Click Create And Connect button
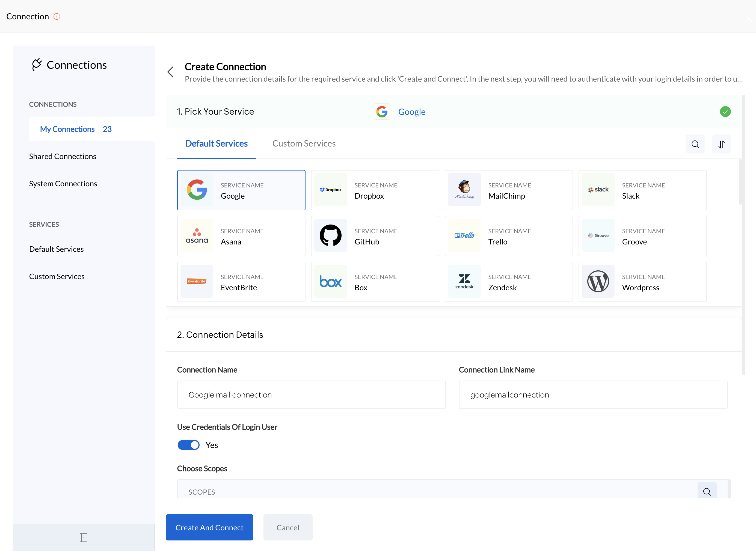Viewport: 756px width, 553px height. click(209, 527)
